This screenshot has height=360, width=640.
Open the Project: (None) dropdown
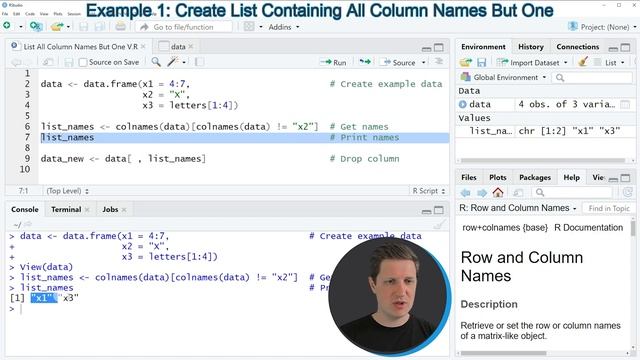tap(603, 27)
